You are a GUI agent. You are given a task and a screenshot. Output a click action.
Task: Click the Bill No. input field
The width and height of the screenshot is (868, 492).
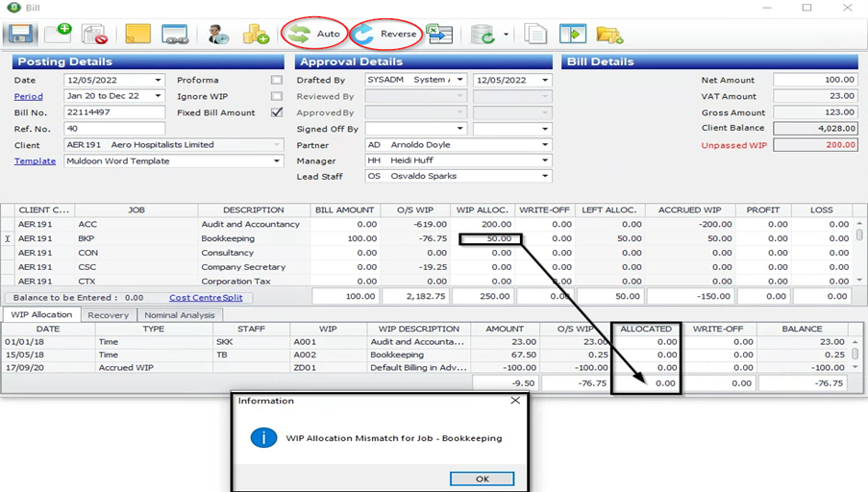point(114,112)
